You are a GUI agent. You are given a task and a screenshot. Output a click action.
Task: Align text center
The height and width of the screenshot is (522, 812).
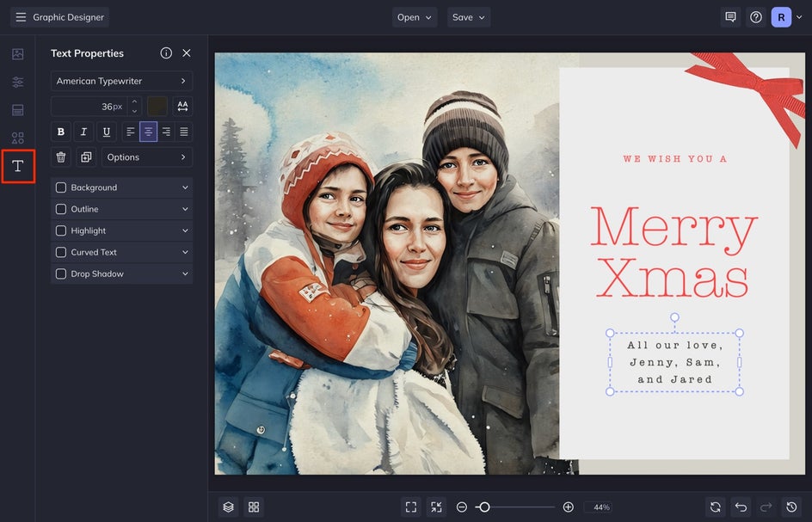pos(148,132)
